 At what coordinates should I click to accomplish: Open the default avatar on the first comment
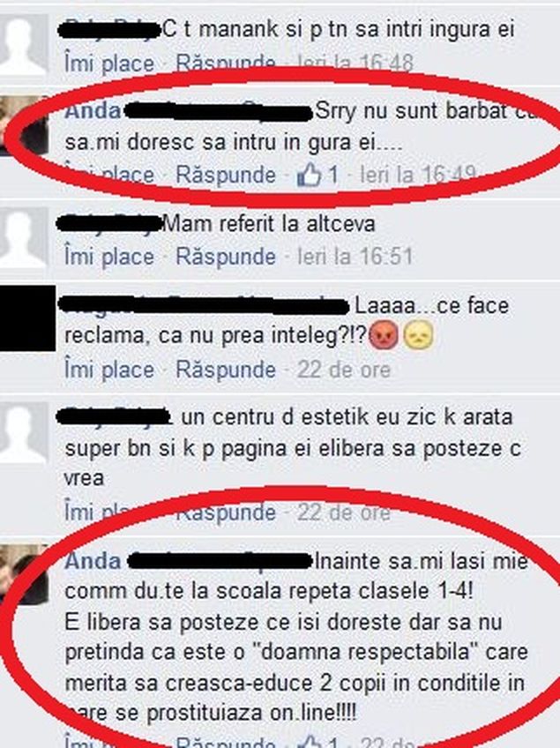[24, 44]
